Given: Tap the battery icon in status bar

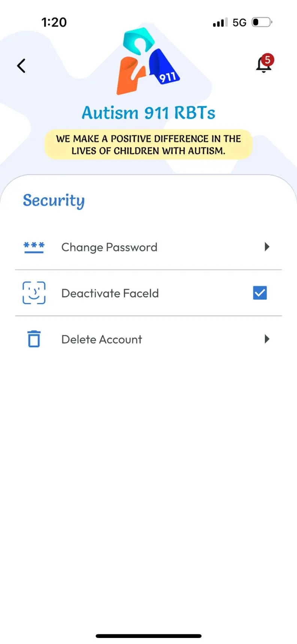Looking at the screenshot, I should [x=261, y=22].
